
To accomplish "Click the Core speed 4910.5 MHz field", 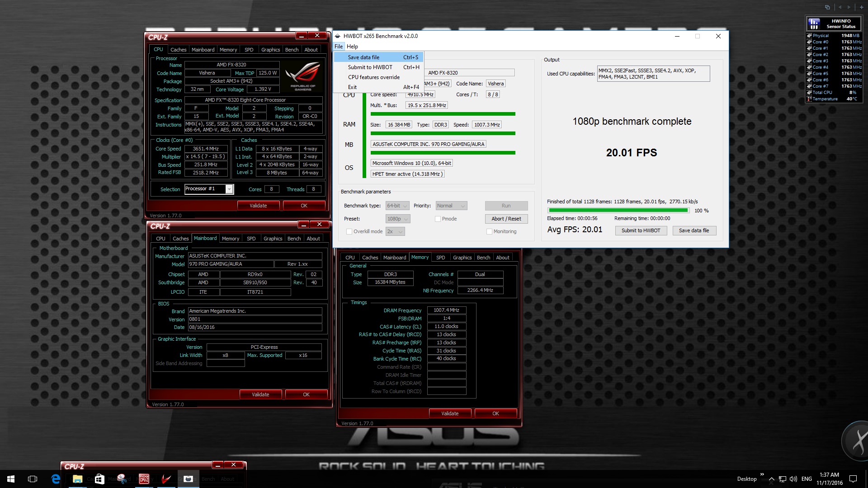I will coord(420,94).
